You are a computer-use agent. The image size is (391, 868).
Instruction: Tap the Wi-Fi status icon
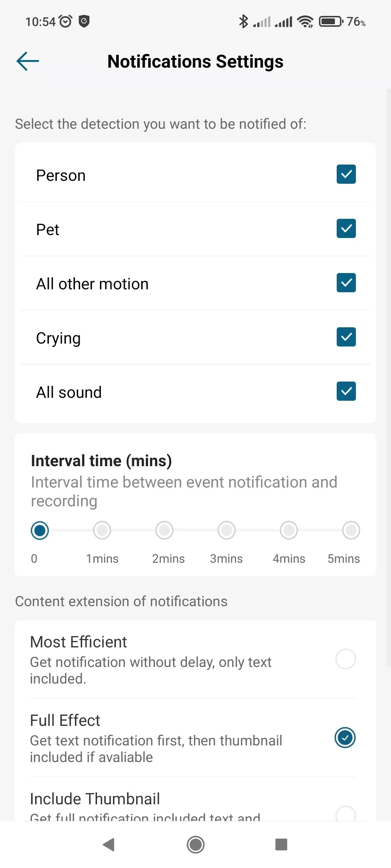point(305,22)
